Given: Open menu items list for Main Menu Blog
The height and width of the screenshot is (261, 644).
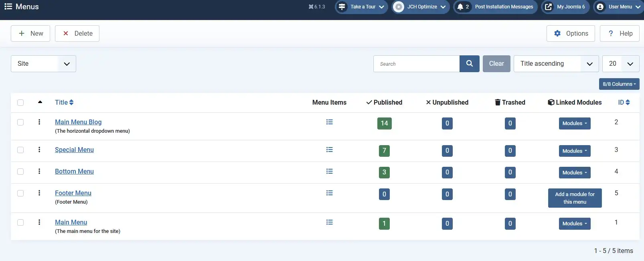Looking at the screenshot, I should pos(330,122).
